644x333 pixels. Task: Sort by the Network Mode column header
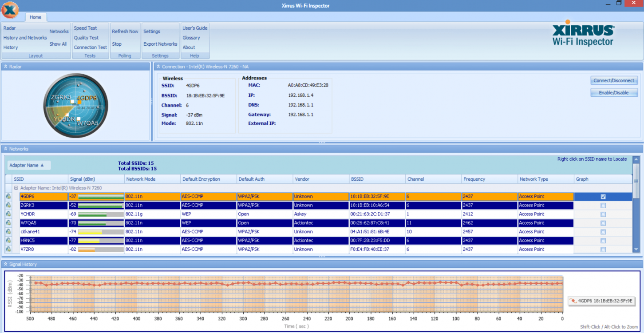152,179
